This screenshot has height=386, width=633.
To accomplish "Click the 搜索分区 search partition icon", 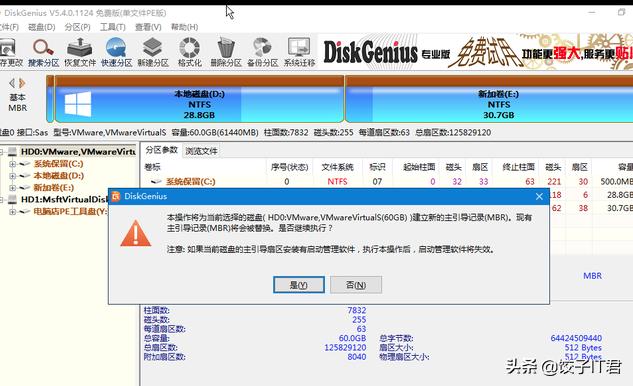I will pos(43,48).
